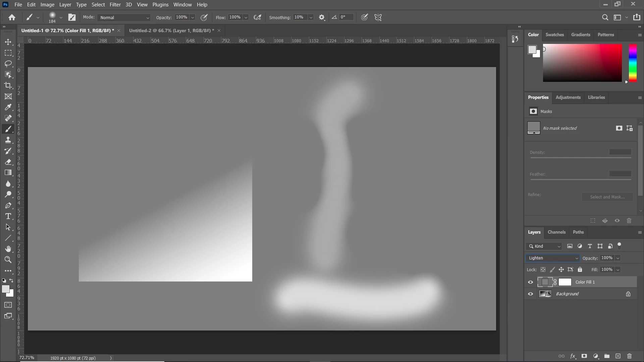Select the Crop tool
This screenshot has width=644, height=362.
click(x=8, y=85)
